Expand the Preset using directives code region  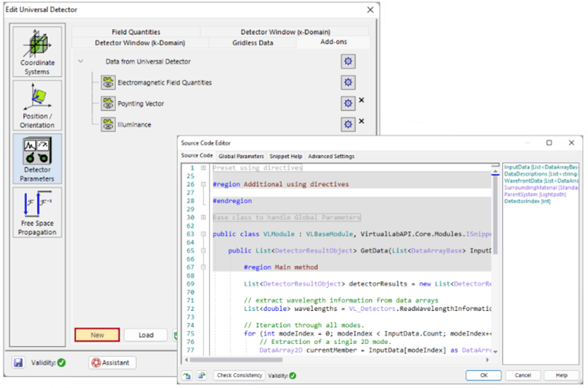[205, 168]
